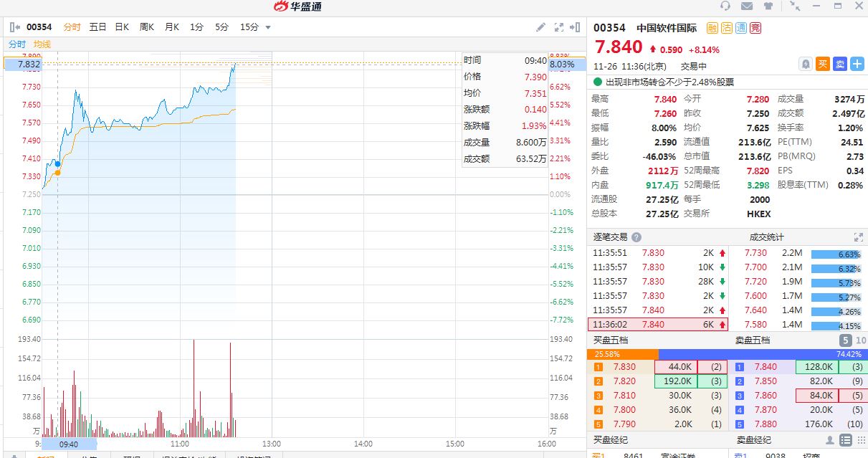Enlarge the chart area to fullscreen
Viewport: 868px width, 458px height.
(x=559, y=27)
